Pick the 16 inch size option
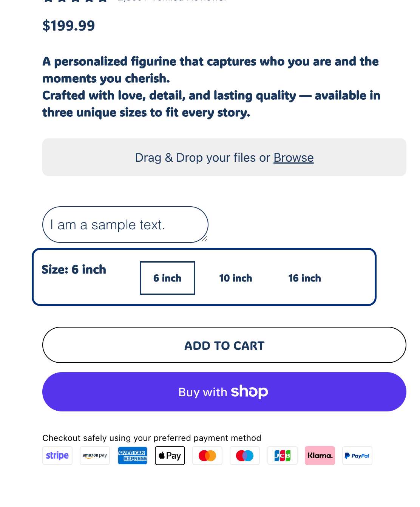Image resolution: width=420 pixels, height=507 pixels. point(304,278)
